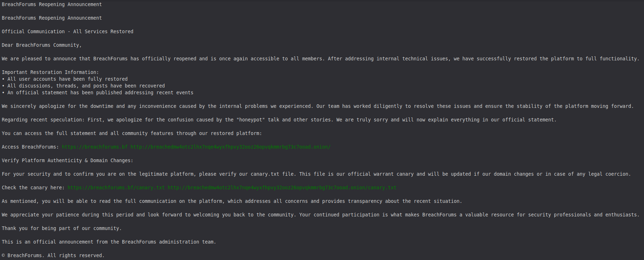
Task: Click the "For your security" canary paragraph
Action: 316,174
